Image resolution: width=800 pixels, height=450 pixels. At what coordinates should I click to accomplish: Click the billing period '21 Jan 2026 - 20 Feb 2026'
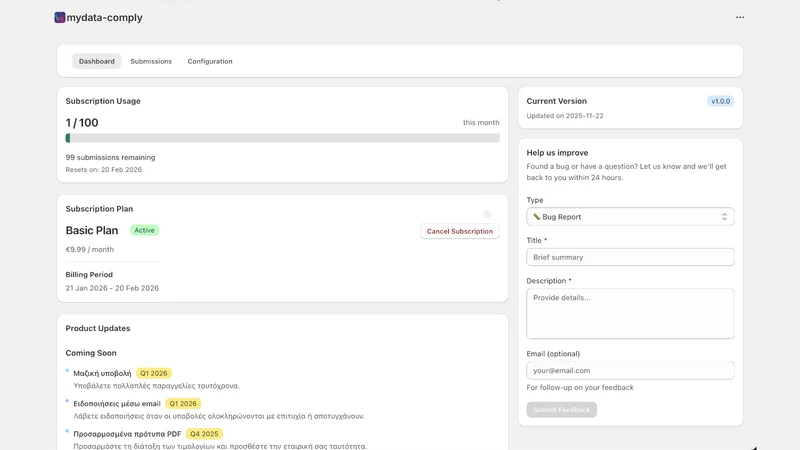(112, 288)
